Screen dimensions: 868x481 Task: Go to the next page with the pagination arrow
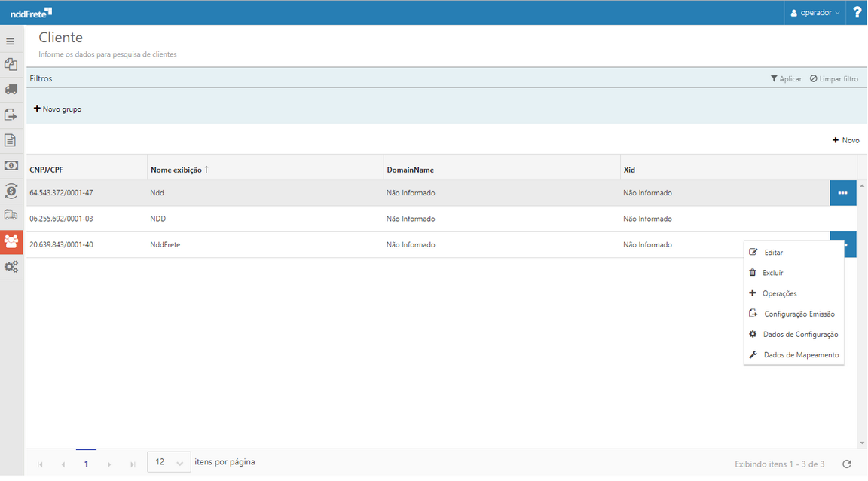109,464
